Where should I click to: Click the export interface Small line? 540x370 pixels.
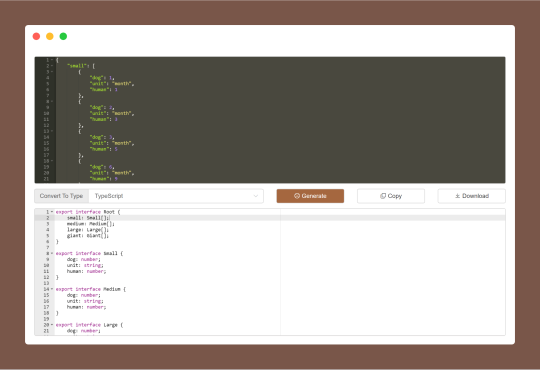tap(89, 253)
